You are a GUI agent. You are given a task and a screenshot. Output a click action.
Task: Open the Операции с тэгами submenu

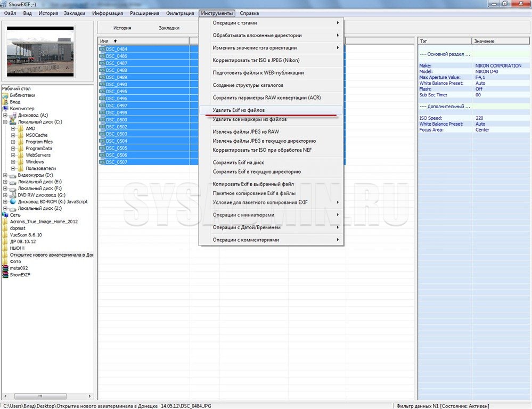pos(271,23)
